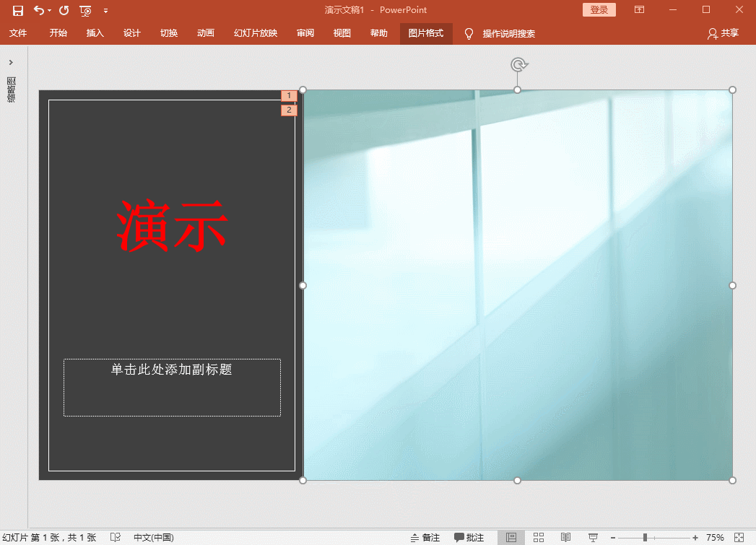This screenshot has height=545, width=756.
Task: Select animation marker 2
Action: click(x=289, y=110)
